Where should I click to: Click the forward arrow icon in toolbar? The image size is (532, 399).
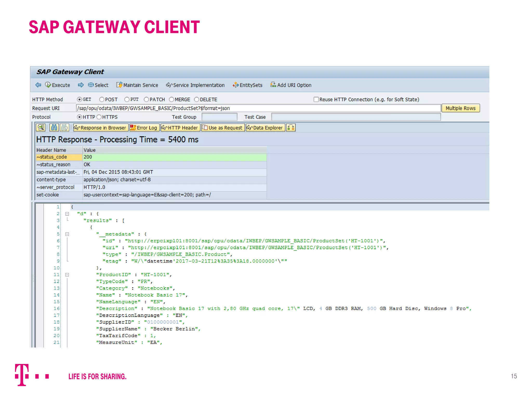81,85
